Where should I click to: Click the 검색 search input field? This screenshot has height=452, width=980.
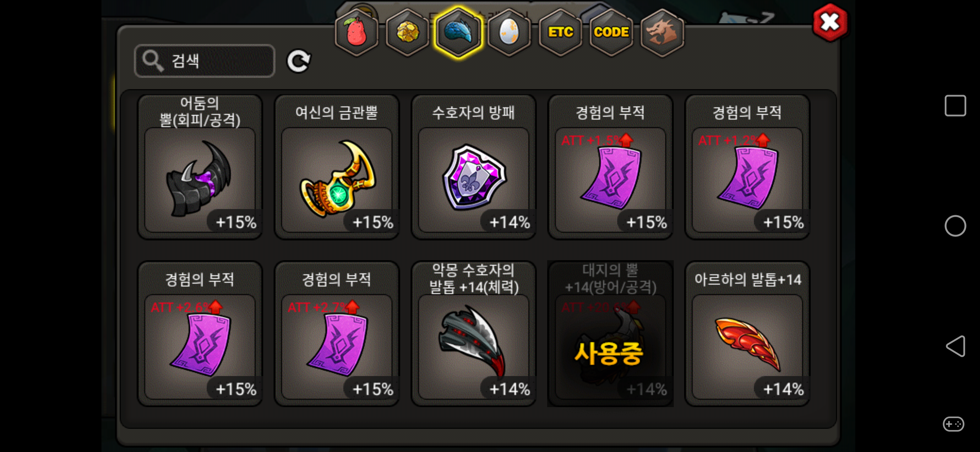tap(205, 61)
